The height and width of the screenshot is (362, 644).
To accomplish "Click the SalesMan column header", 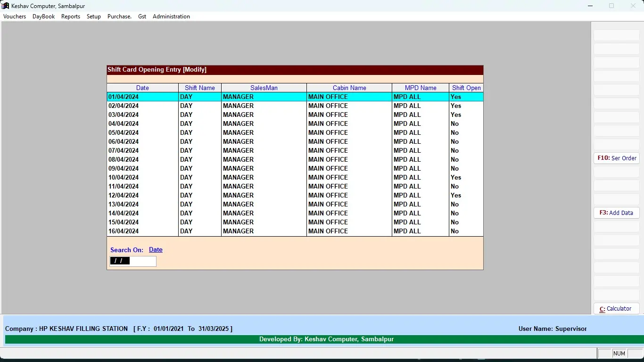I will click(264, 88).
